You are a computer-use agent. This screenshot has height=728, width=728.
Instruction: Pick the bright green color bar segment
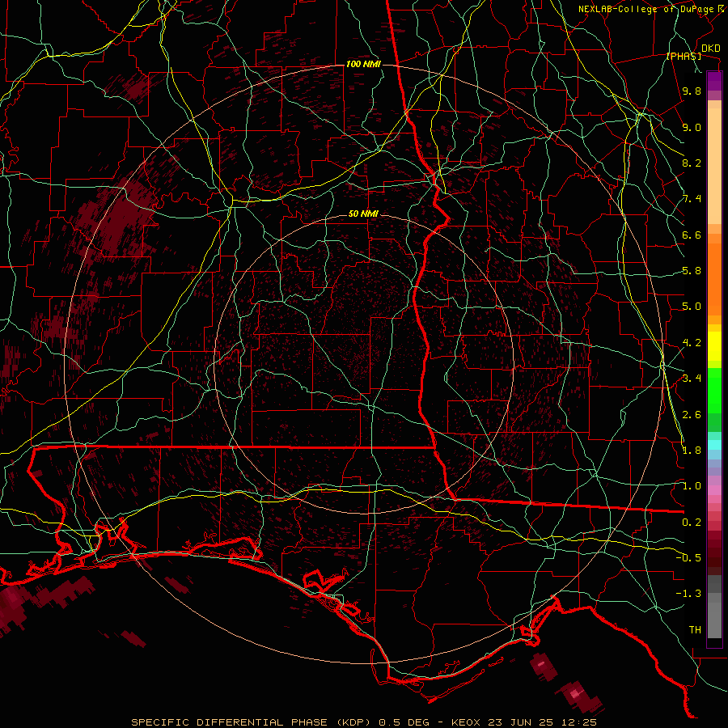coord(714,391)
